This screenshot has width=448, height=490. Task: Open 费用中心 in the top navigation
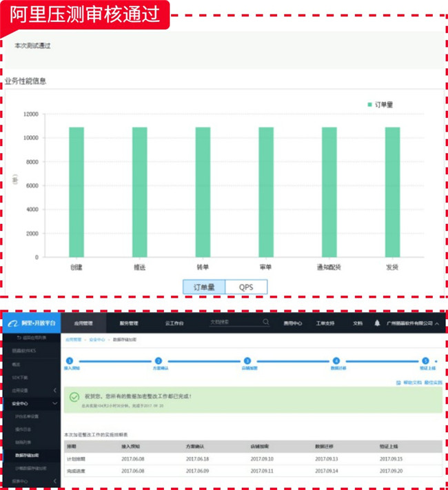click(293, 323)
